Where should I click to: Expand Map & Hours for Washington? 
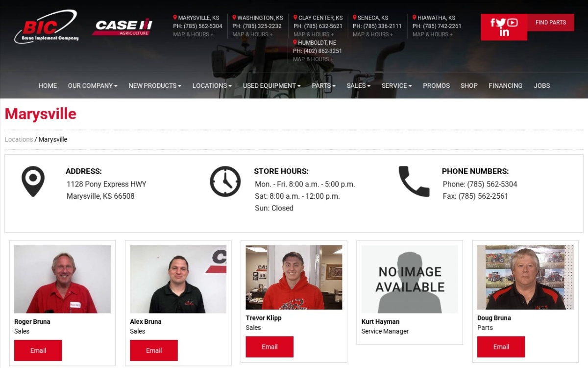point(252,34)
